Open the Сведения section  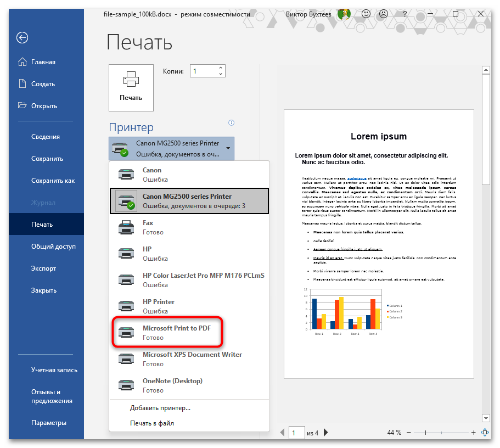pos(46,137)
